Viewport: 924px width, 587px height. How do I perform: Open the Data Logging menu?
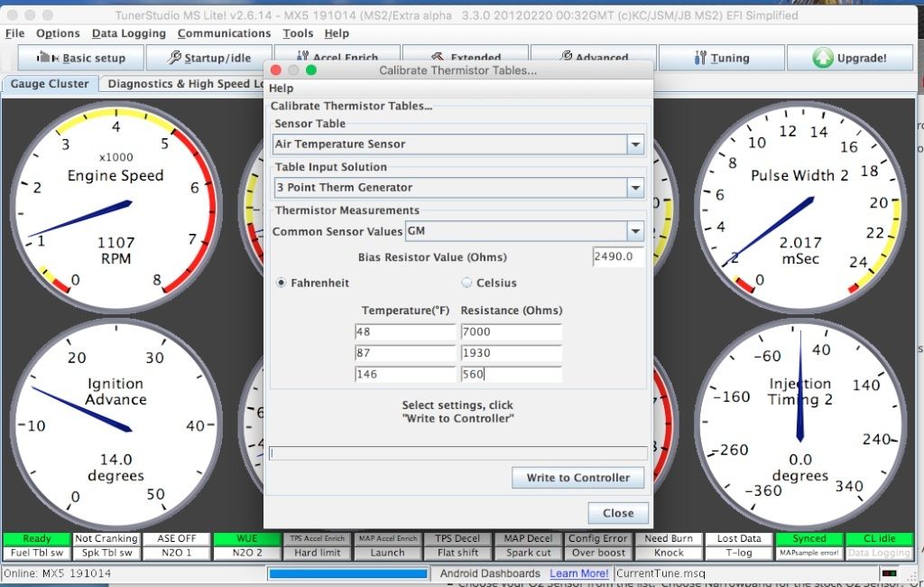point(128,33)
